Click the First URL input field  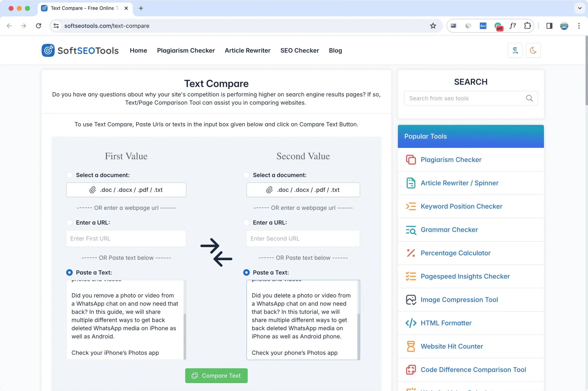tap(126, 238)
